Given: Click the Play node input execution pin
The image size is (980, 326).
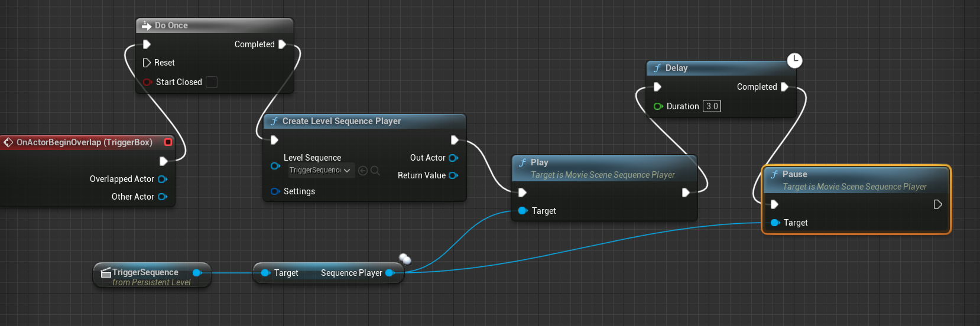Looking at the screenshot, I should [x=523, y=193].
